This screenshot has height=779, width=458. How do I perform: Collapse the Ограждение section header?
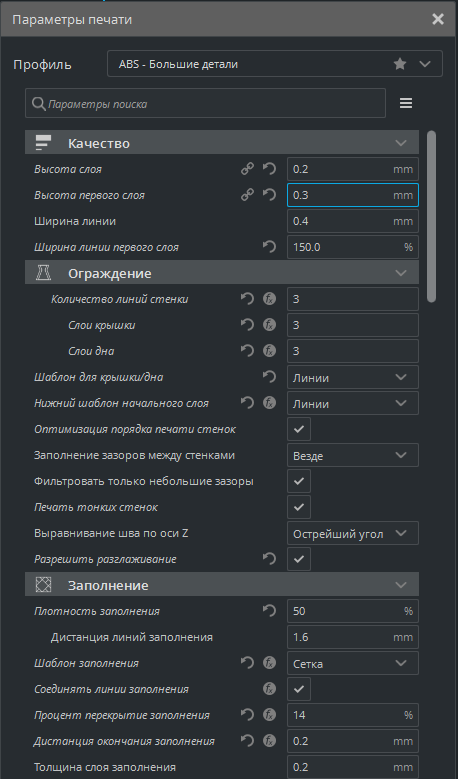[222, 273]
